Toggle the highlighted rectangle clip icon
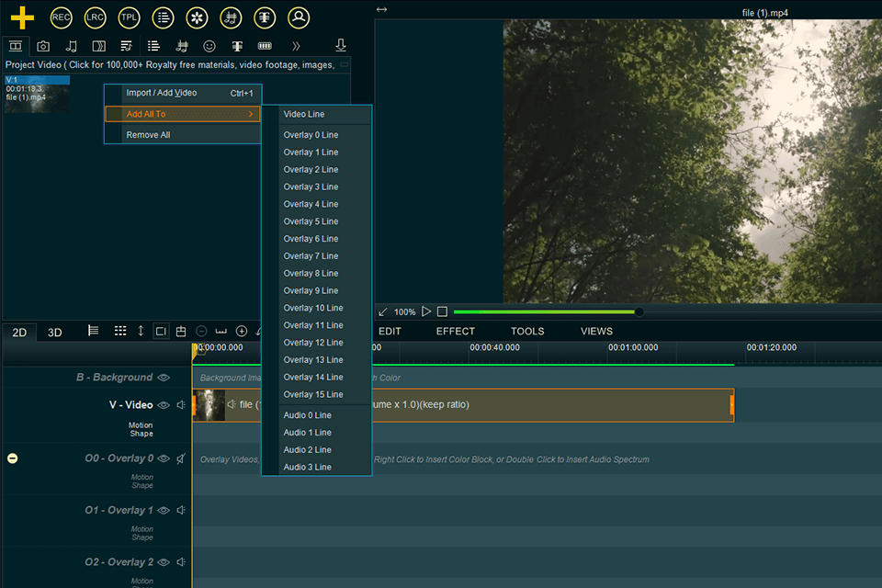The height and width of the screenshot is (588, 882). click(161, 331)
